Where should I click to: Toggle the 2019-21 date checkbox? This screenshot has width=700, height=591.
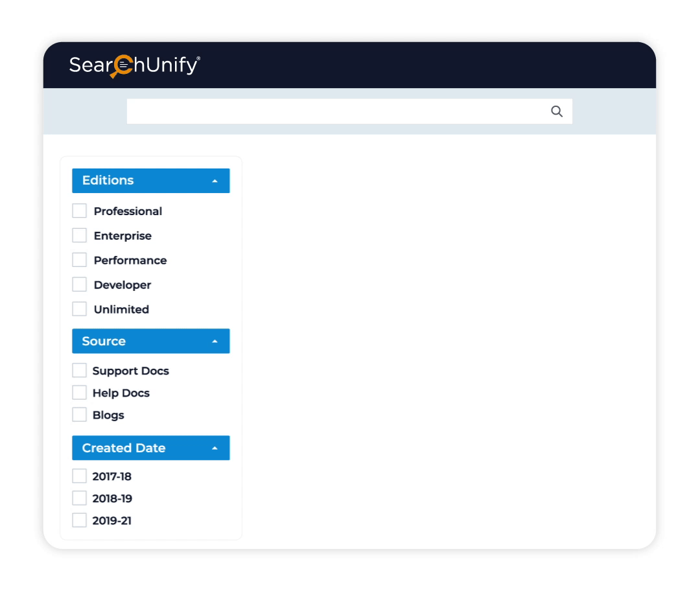[80, 520]
